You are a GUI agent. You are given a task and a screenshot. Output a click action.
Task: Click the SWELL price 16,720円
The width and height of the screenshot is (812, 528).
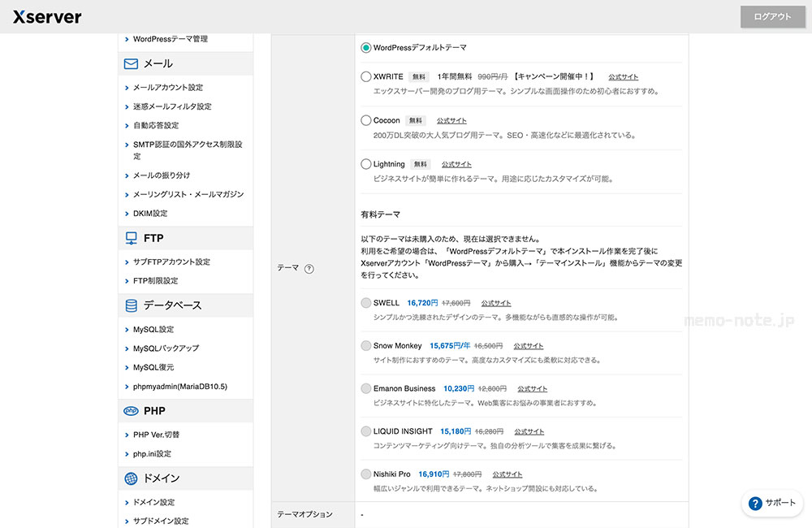[x=422, y=303]
